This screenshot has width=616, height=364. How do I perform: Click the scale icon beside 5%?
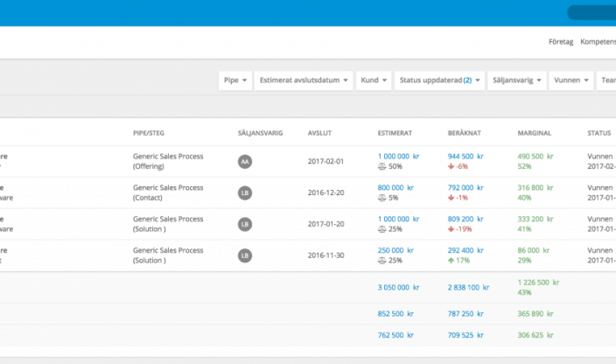[x=381, y=198]
